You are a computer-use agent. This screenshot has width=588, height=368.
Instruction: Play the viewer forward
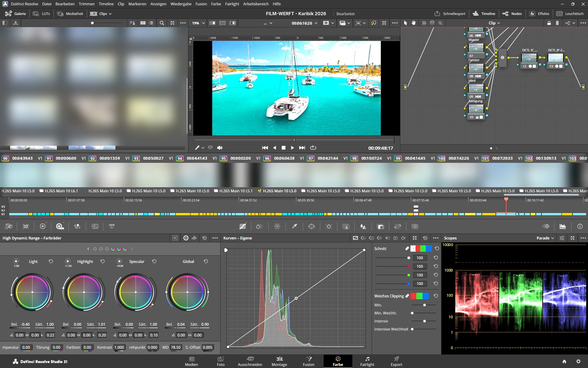[x=292, y=148]
